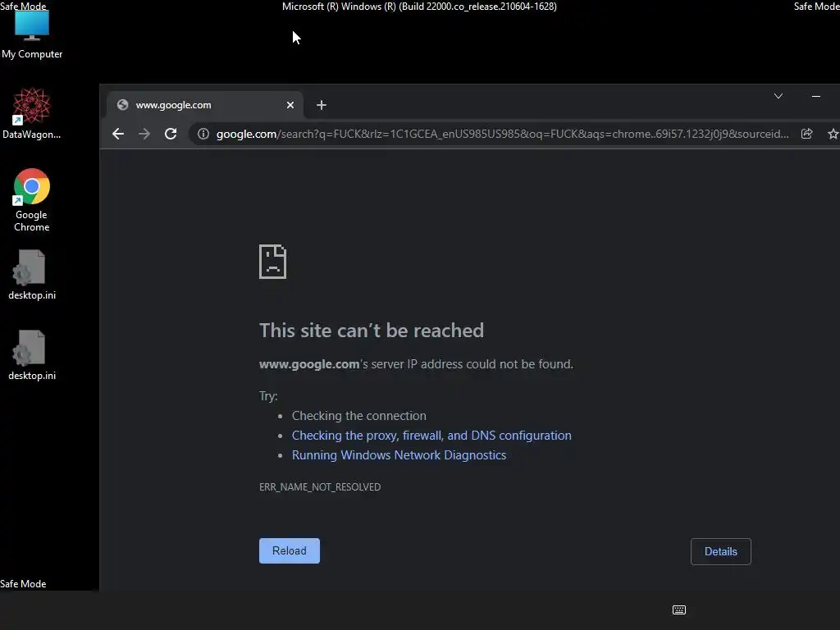Go back using Chrome's back arrow
The width and height of the screenshot is (840, 630).
pos(118,134)
